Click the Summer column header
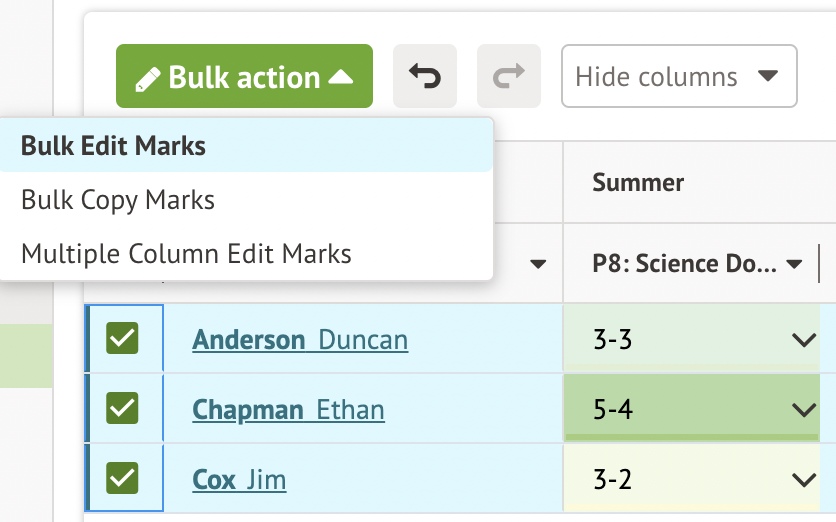The width and height of the screenshot is (836, 522). click(x=638, y=182)
